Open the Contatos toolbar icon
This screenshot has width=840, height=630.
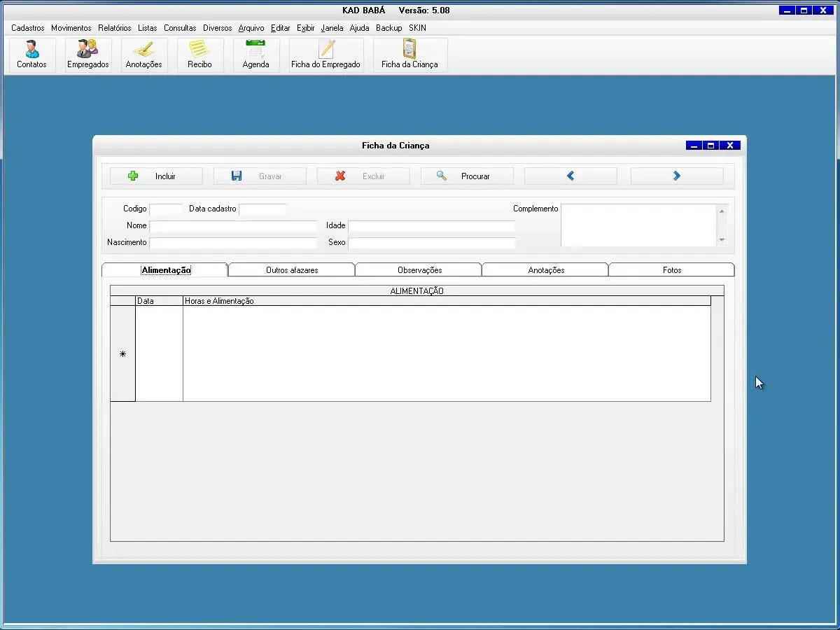click(31, 55)
